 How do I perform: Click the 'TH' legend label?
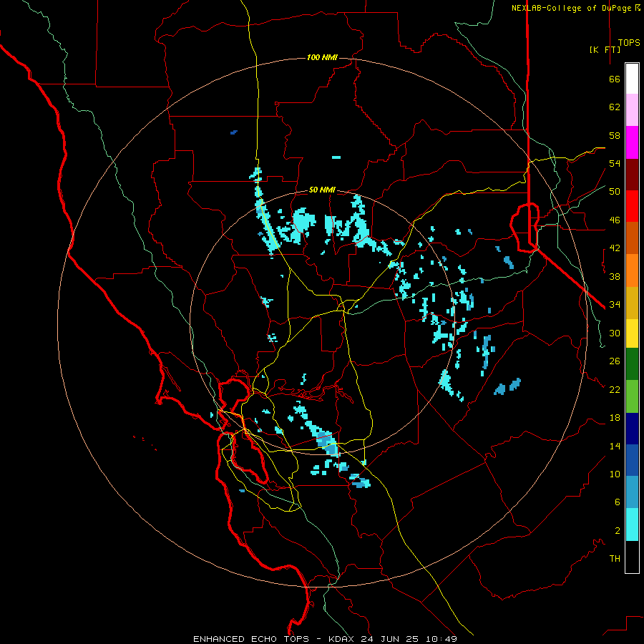point(615,559)
